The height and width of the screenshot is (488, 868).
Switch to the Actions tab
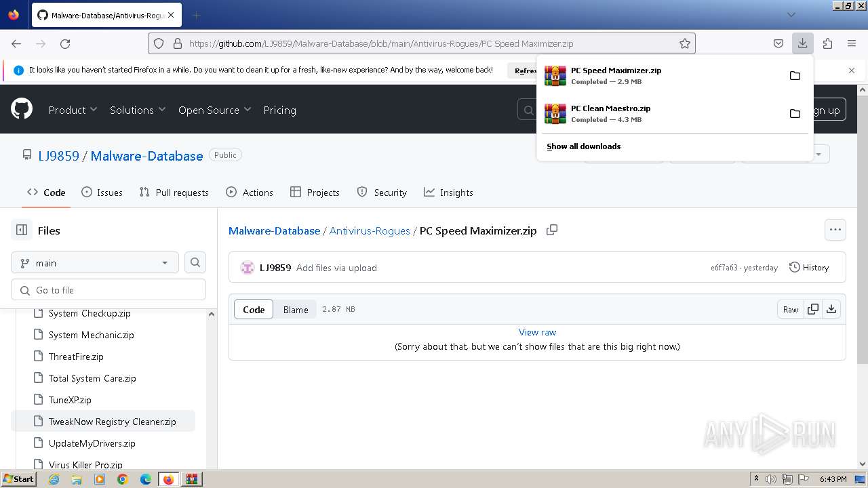(x=250, y=192)
